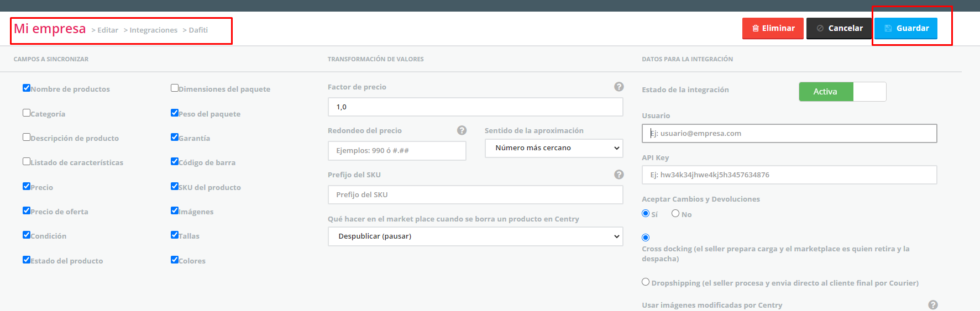Click the CAMPOS A SINCRONIZAR heading
Screen dimensions: 980x311
click(51, 59)
